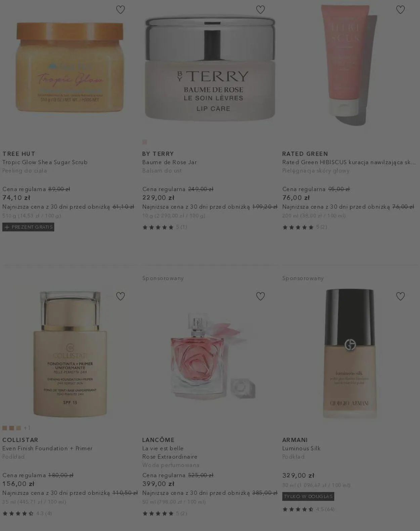The height and width of the screenshot is (531, 420).
Task: Open Rated Green HIBISCUS kuracja product title
Action: [349, 162]
